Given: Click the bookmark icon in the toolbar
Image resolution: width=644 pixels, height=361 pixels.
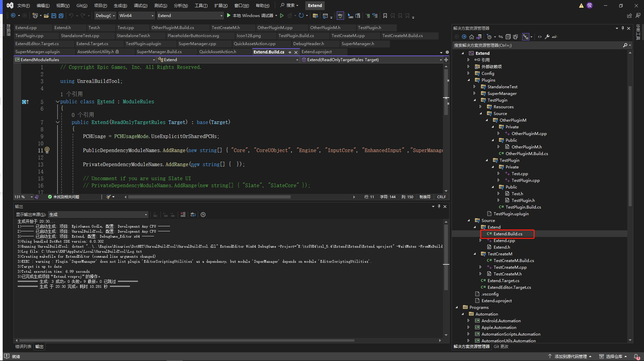Looking at the screenshot, I should 385,16.
